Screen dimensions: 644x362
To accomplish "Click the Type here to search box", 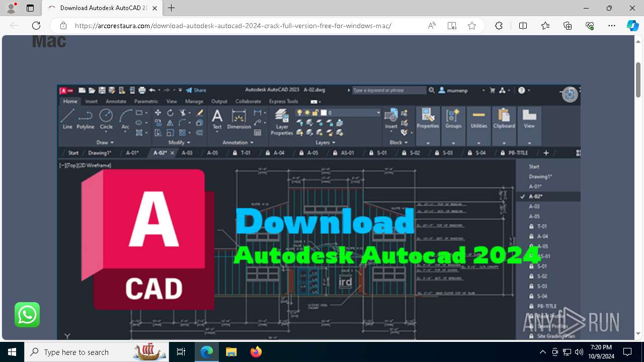I will pos(96,352).
